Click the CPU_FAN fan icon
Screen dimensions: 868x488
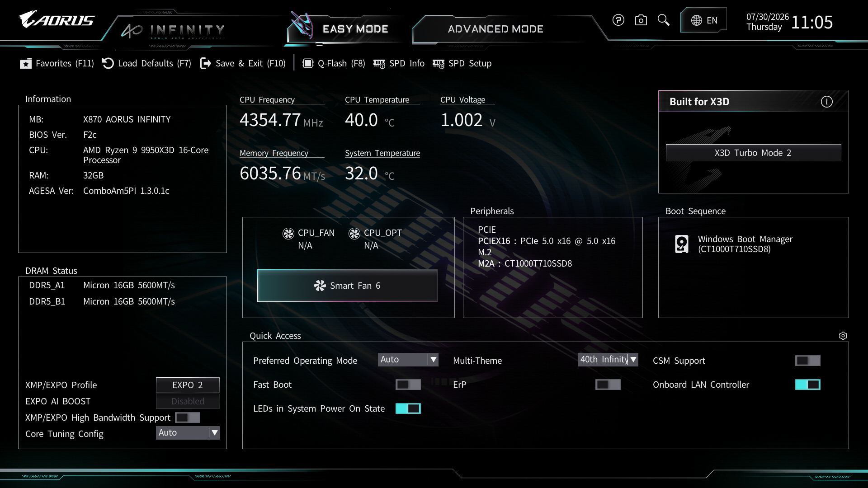pos(288,233)
